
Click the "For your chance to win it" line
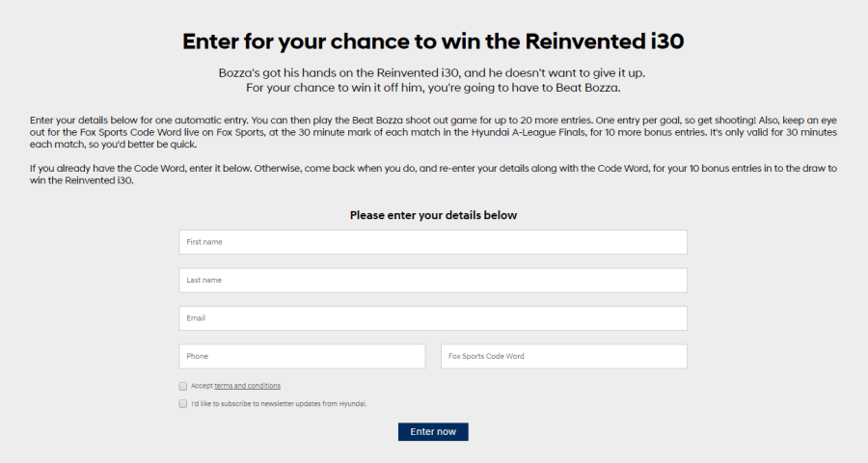(433, 89)
